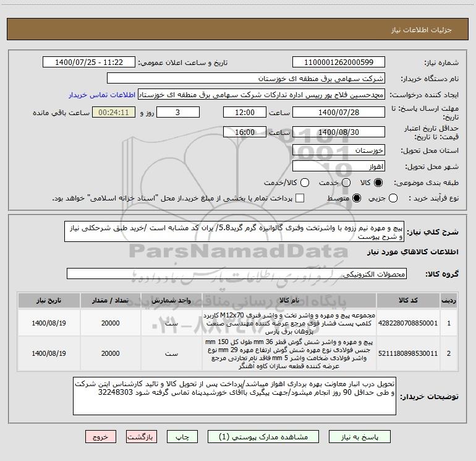Go back with the بازگشت button

point(142,437)
